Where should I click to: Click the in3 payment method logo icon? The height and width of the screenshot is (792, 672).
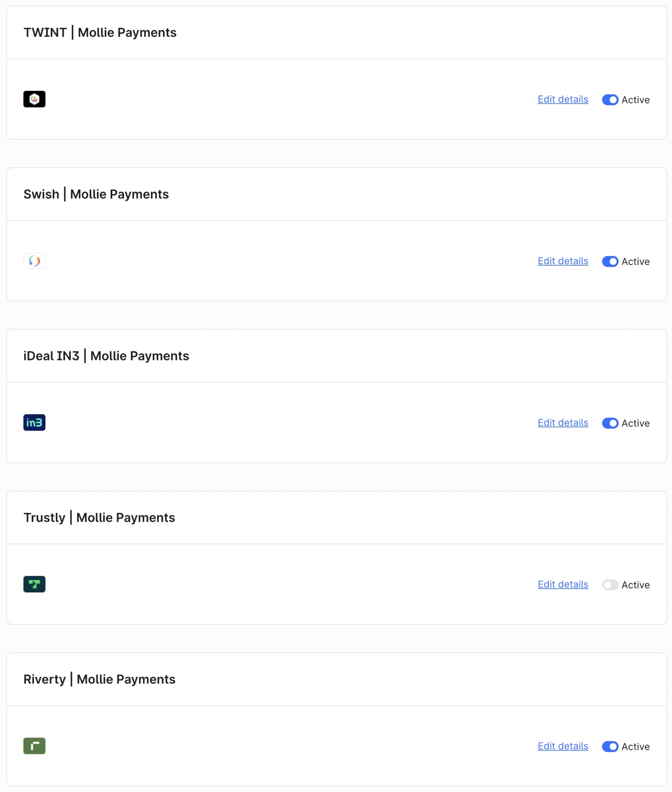(x=34, y=423)
